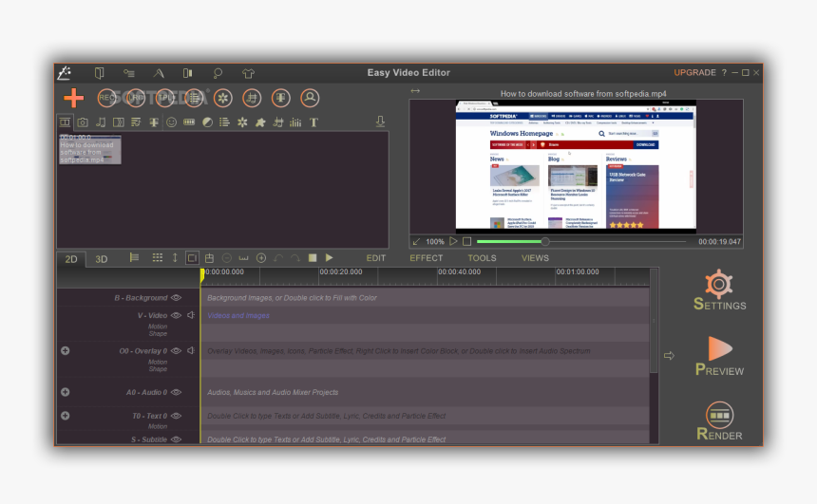This screenshot has height=504, width=817.
Task: Open the camera snapshot media tab
Action: coord(83,122)
